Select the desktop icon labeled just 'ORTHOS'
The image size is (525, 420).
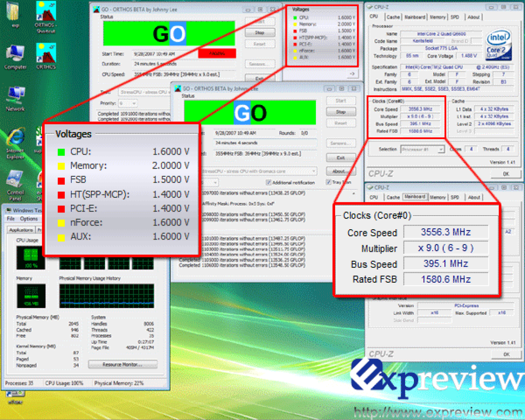[x=46, y=57]
